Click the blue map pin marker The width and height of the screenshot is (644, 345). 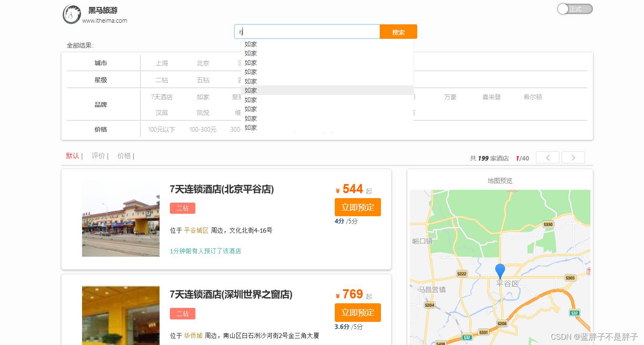(x=500, y=271)
